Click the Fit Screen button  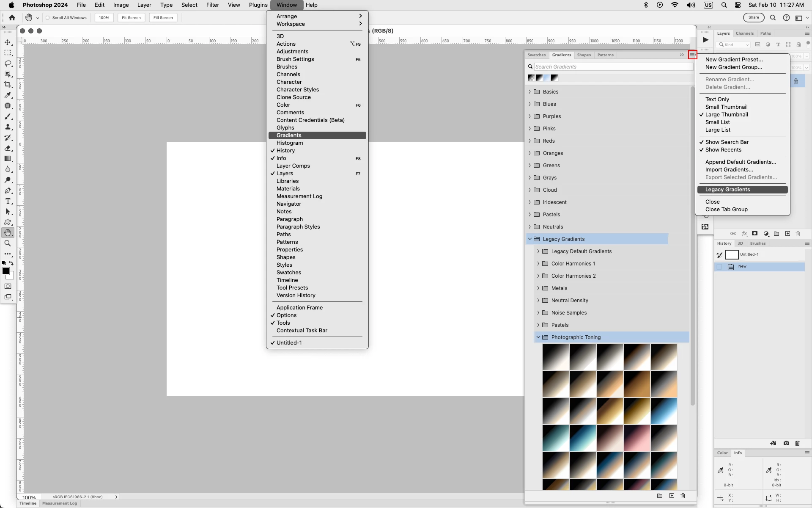pyautogui.click(x=131, y=18)
